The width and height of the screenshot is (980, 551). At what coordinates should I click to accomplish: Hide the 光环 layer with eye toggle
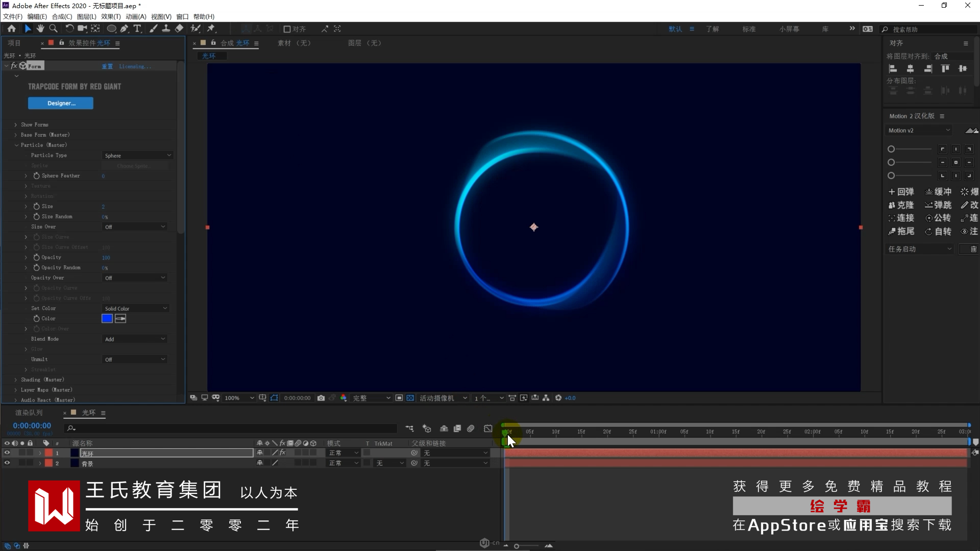click(7, 453)
